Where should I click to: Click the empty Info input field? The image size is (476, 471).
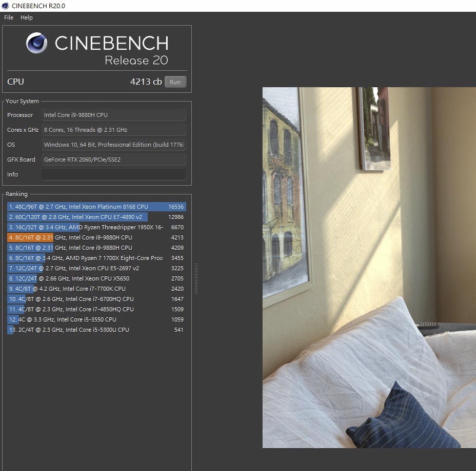pyautogui.click(x=113, y=174)
